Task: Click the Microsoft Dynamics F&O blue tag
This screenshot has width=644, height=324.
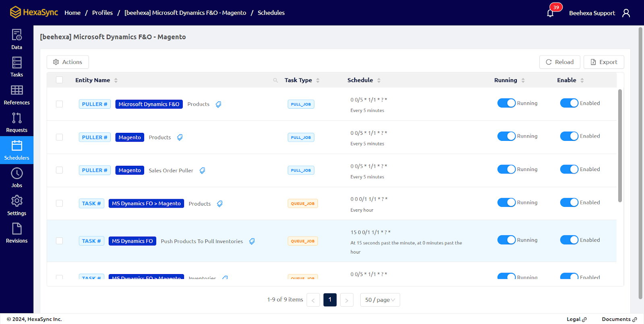Action: (149, 104)
